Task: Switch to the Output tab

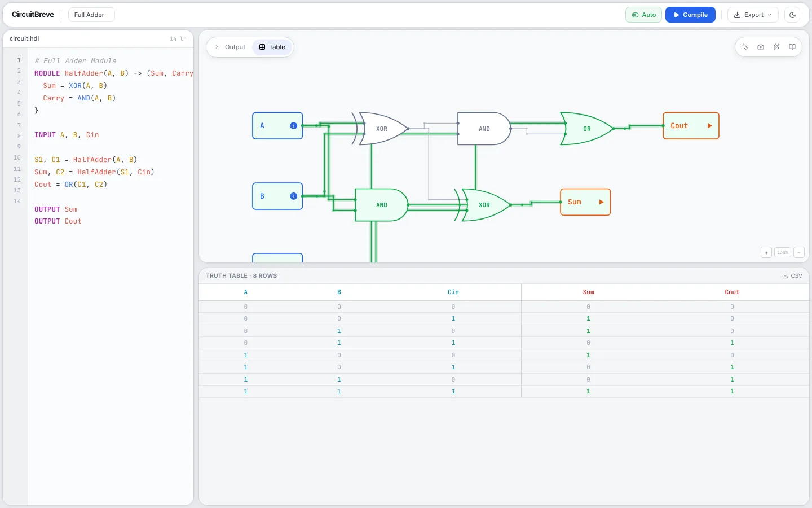Action: click(x=231, y=47)
